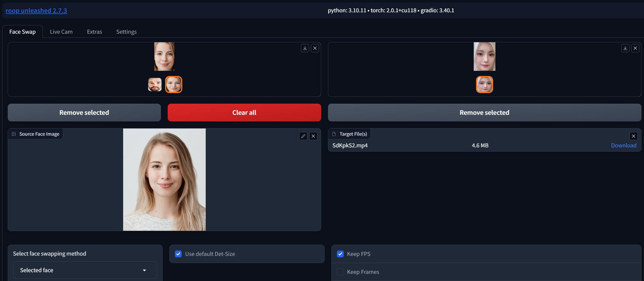The image size is (644, 281).
Task: Clear source faces panel with its X icon
Action: [x=315, y=48]
